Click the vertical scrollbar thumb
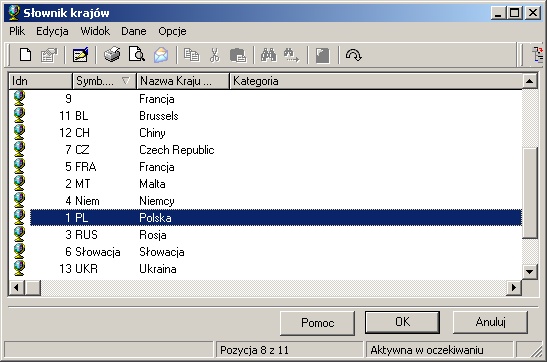Viewport: 547px width, 362px height. point(530,193)
